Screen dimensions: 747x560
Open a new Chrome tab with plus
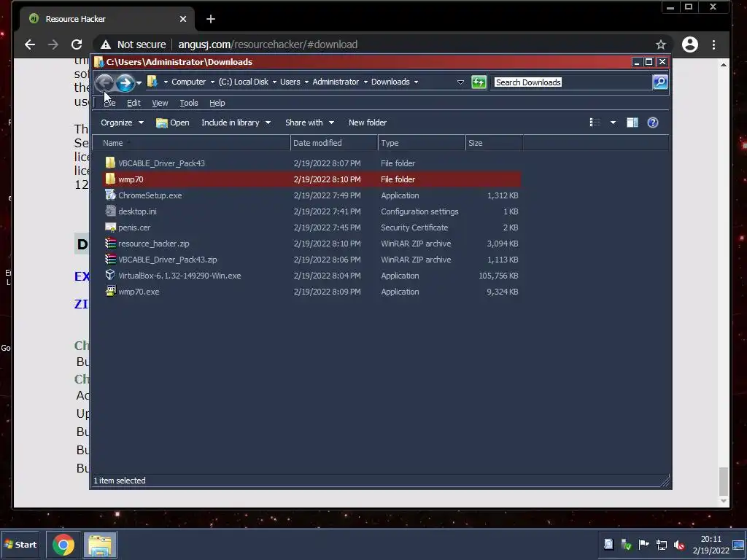tap(211, 19)
